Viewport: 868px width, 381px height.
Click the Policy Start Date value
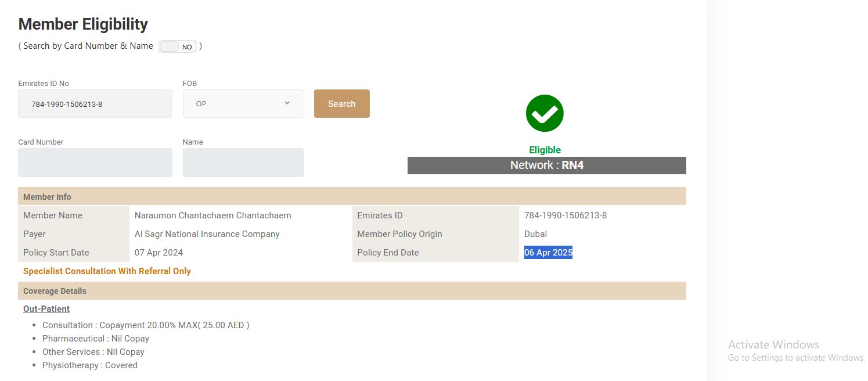[159, 253]
